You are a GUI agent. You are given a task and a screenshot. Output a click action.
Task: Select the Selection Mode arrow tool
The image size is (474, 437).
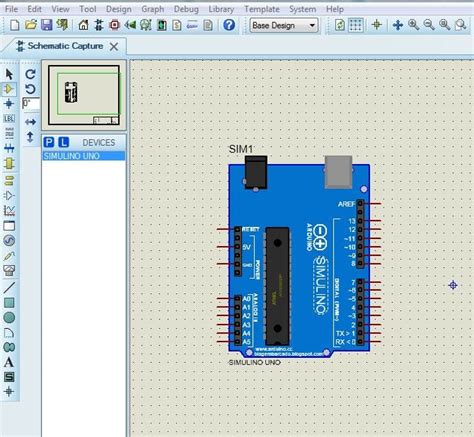pos(9,74)
